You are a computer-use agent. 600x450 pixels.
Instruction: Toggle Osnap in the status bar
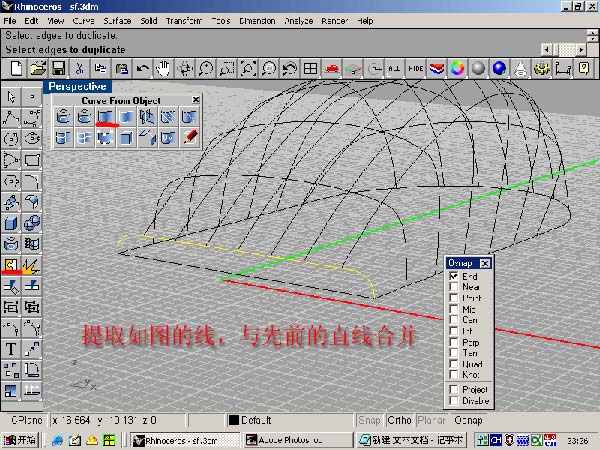click(468, 420)
